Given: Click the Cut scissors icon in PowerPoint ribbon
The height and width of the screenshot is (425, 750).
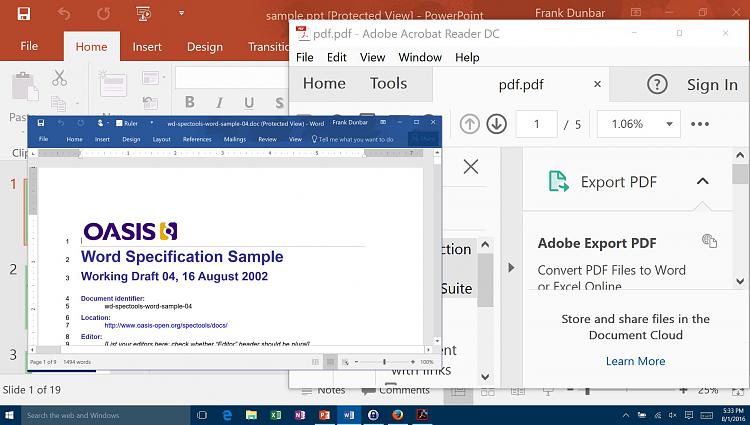Looking at the screenshot, I should click(59, 78).
